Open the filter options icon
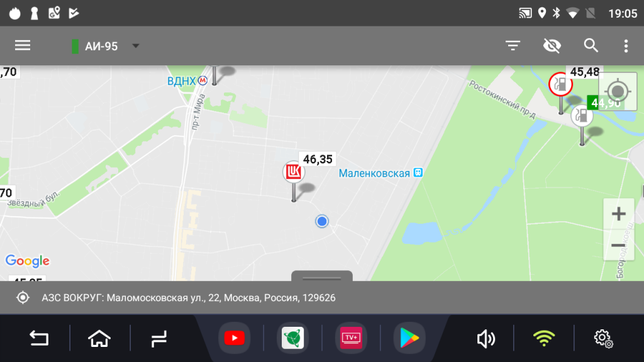The height and width of the screenshot is (362, 644). click(513, 45)
